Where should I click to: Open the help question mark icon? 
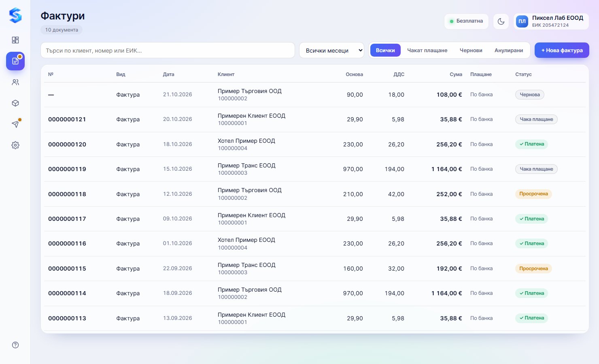pos(15,345)
